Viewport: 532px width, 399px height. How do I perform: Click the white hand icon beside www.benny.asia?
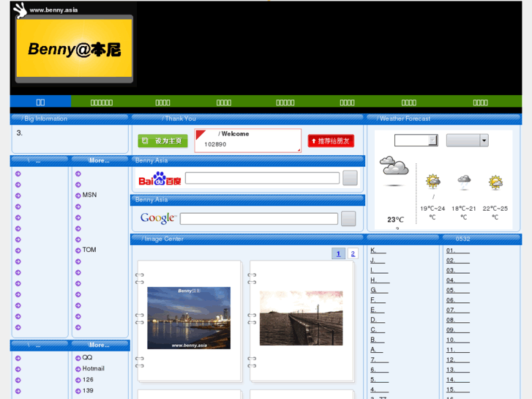click(x=20, y=10)
